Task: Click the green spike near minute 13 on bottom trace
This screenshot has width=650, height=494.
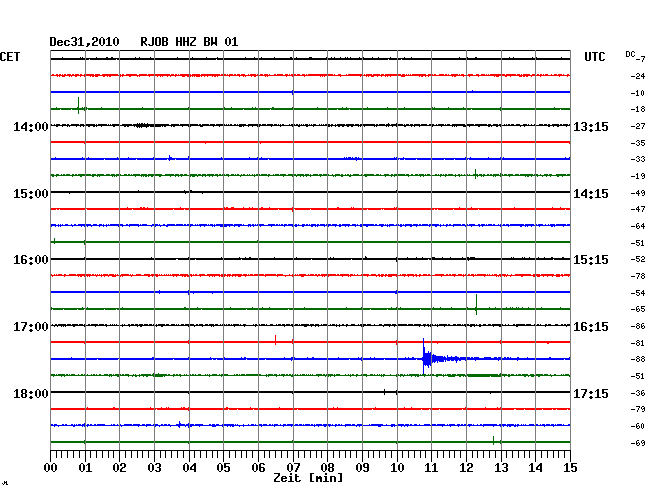Action: pyautogui.click(x=493, y=440)
